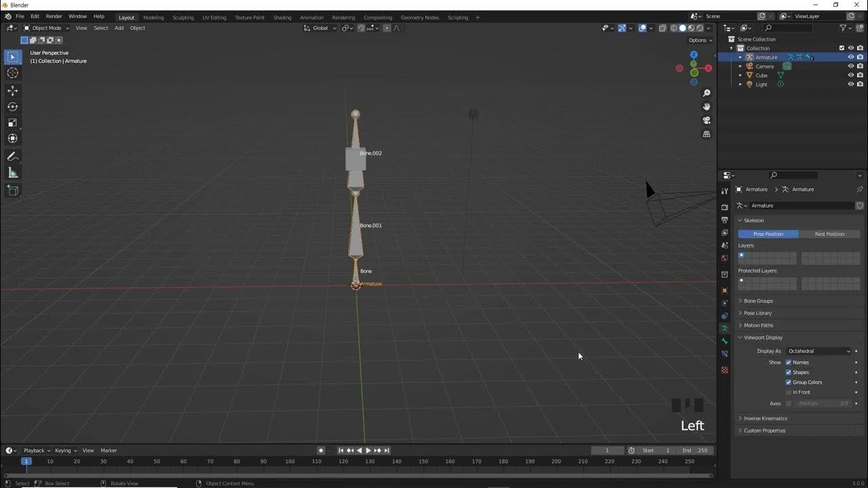868x488 pixels.
Task: Select the Annotate tool
Action: 13,157
